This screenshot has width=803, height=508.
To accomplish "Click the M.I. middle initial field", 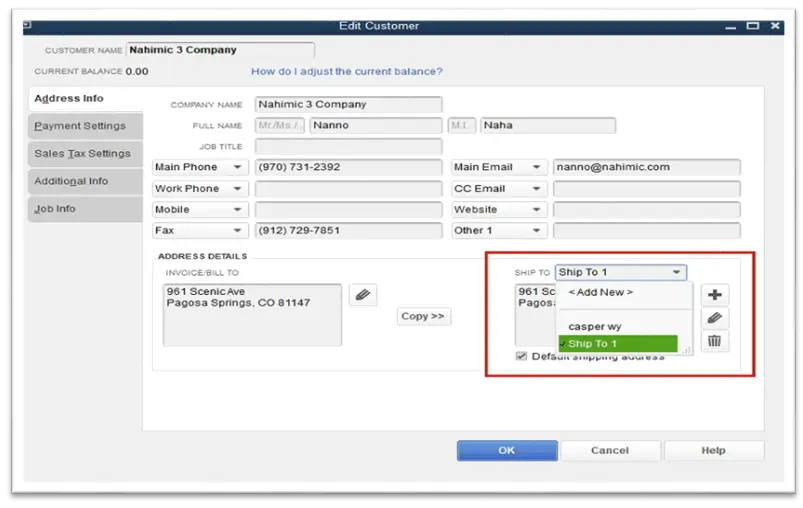I will [x=461, y=125].
